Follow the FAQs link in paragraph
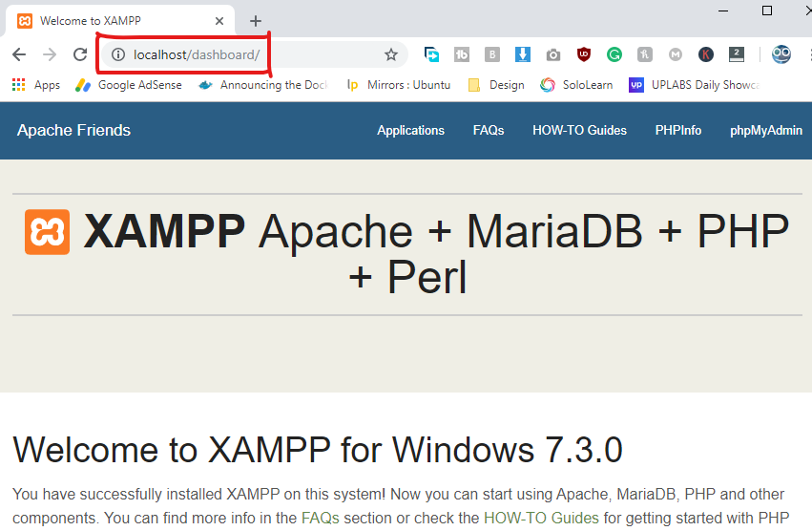 [320, 518]
